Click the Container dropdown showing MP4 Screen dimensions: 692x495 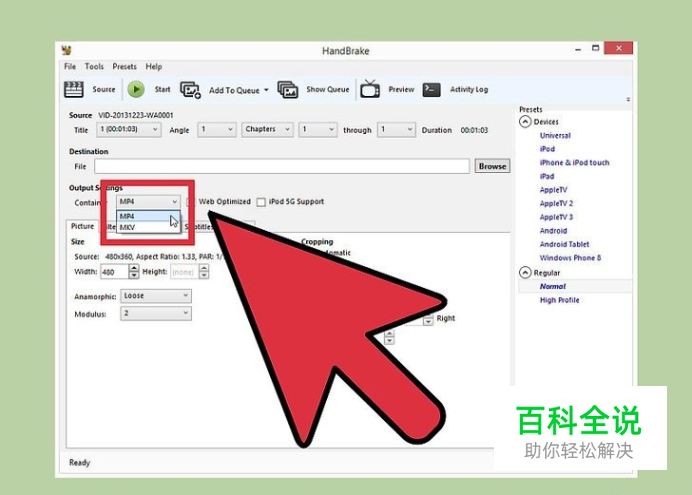(148, 202)
